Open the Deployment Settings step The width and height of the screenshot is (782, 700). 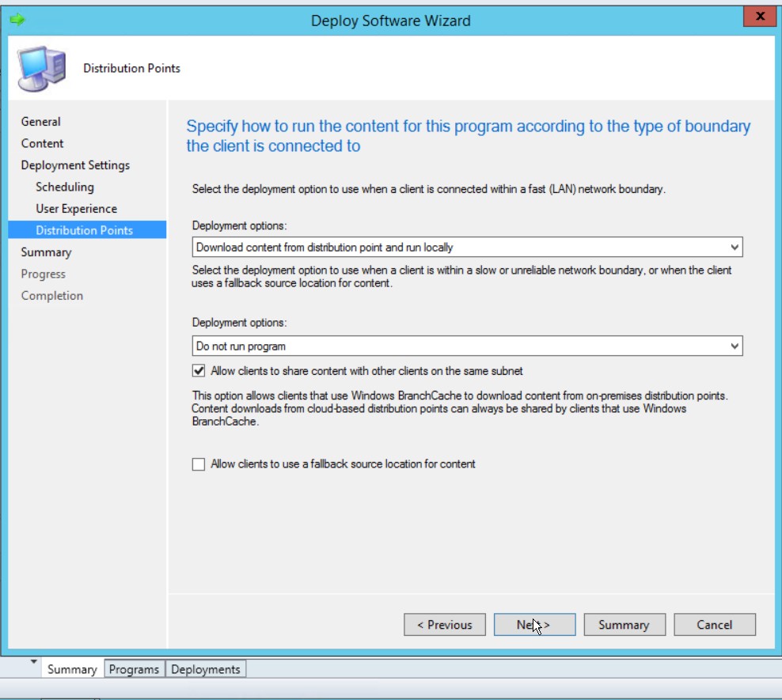pos(75,165)
